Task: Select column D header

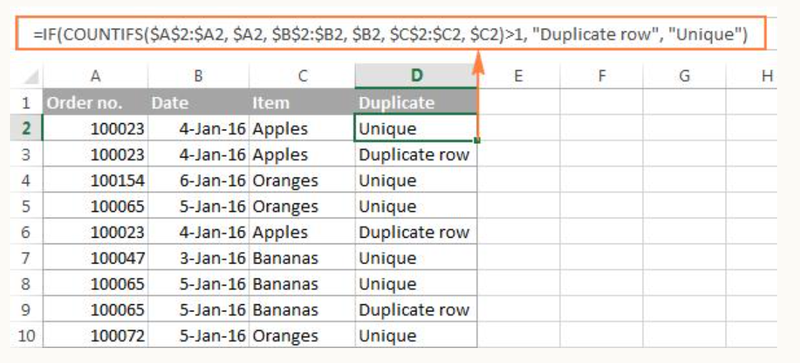Action: (416, 76)
